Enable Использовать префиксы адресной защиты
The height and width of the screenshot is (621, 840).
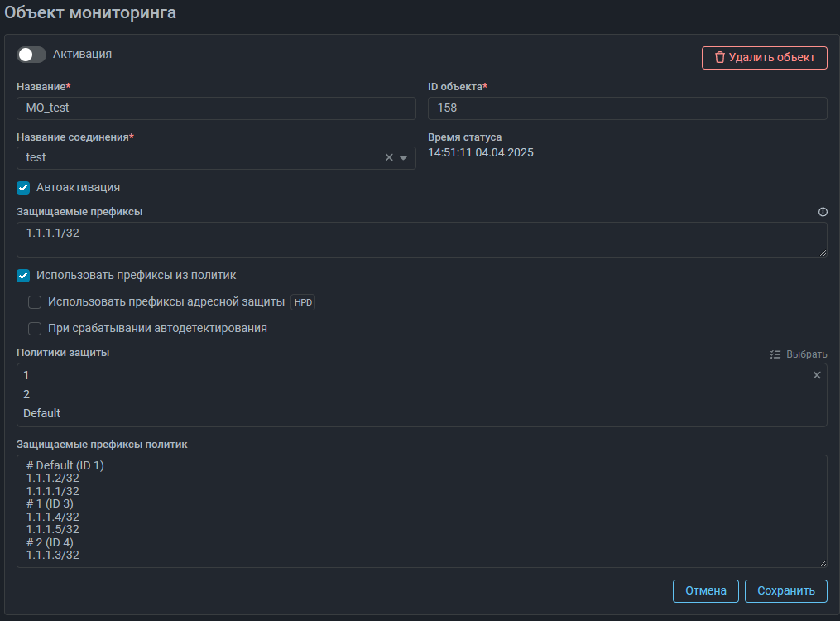[35, 302]
